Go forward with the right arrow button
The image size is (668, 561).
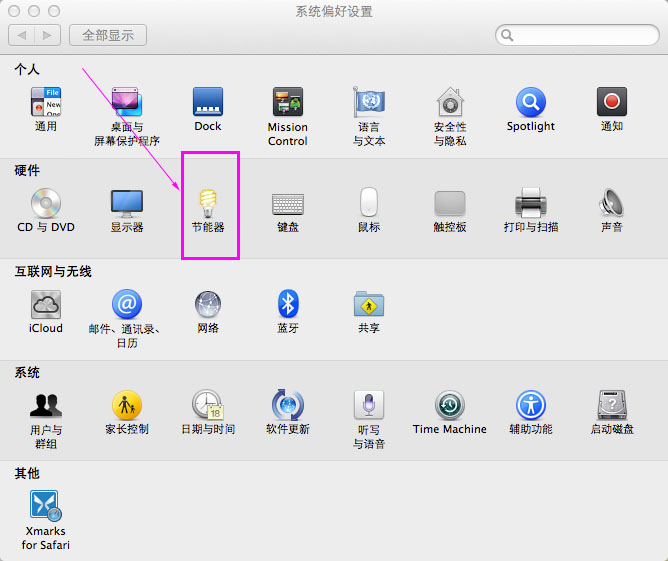(x=48, y=35)
